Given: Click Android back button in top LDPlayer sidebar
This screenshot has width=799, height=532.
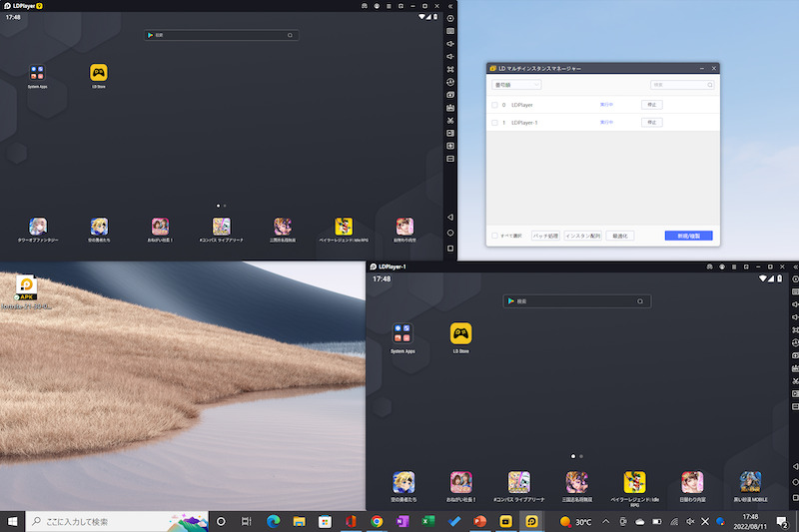Looking at the screenshot, I should [x=450, y=217].
